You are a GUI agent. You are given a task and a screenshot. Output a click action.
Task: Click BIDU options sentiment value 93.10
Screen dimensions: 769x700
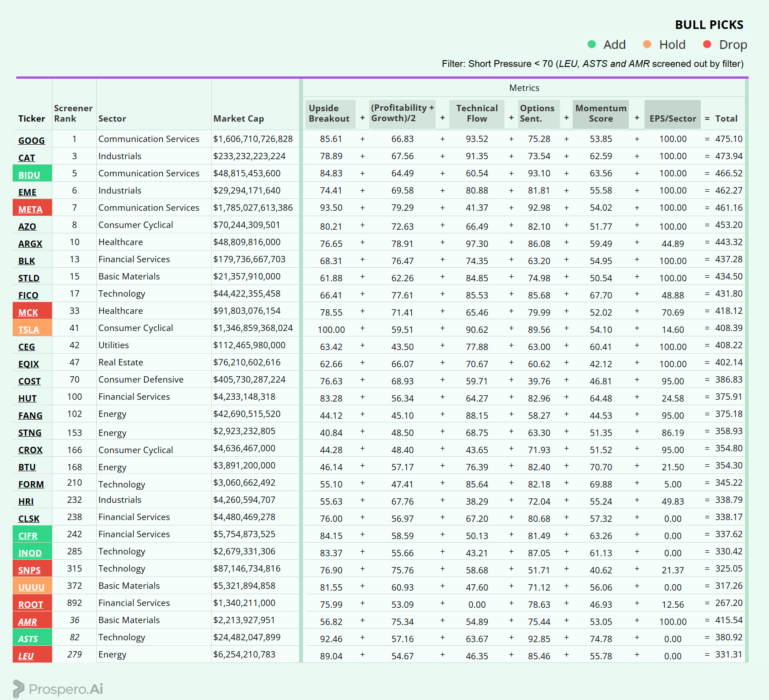(539, 173)
